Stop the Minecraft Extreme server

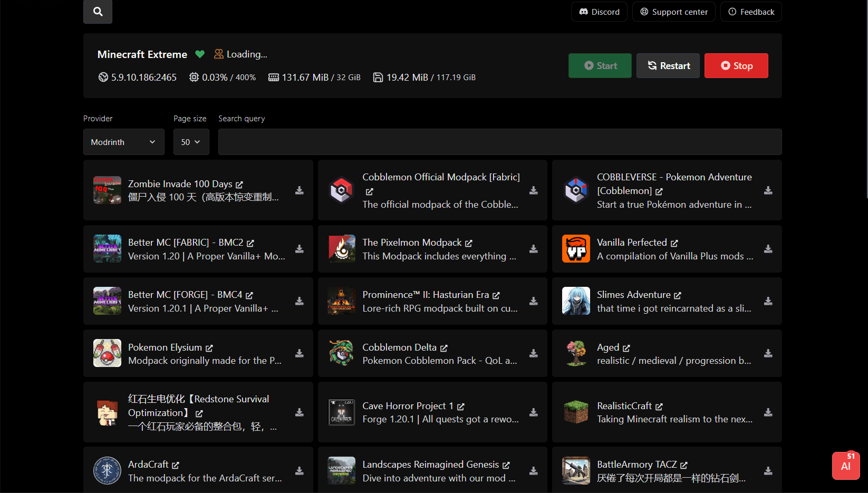(x=736, y=65)
